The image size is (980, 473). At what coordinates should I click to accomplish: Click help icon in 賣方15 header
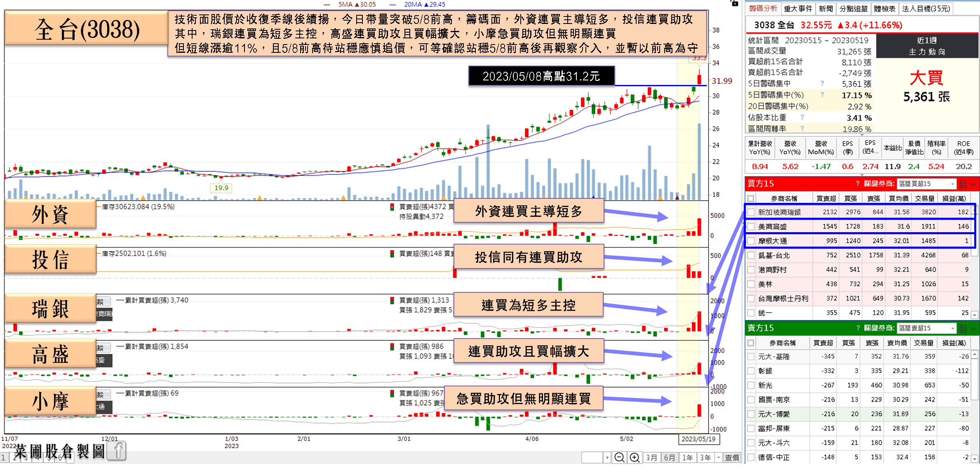(858, 328)
